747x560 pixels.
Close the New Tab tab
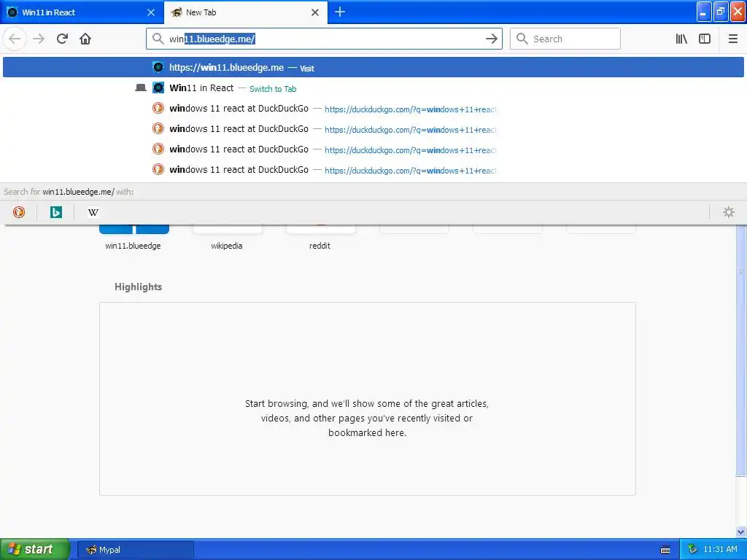[315, 12]
